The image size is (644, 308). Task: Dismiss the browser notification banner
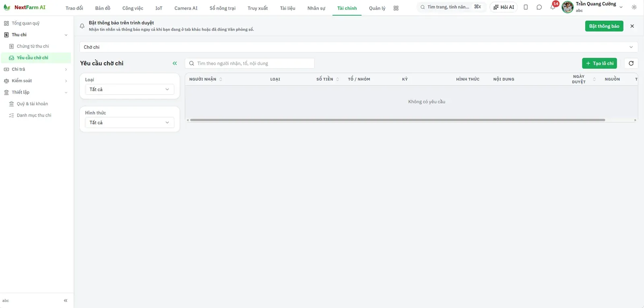coord(632,26)
